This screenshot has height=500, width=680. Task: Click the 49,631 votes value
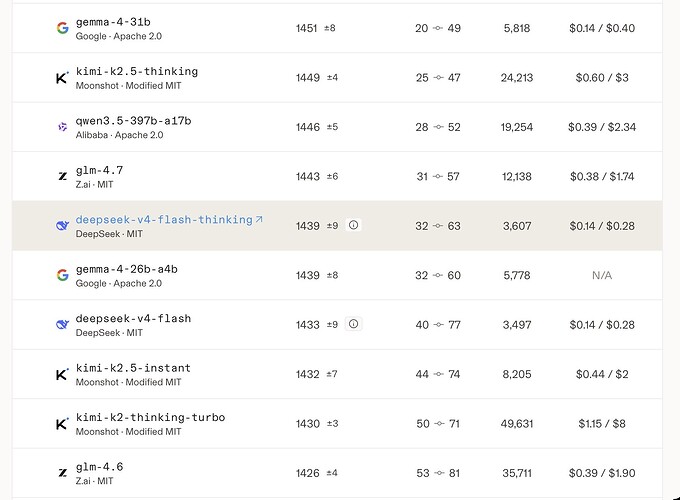[x=517, y=424]
